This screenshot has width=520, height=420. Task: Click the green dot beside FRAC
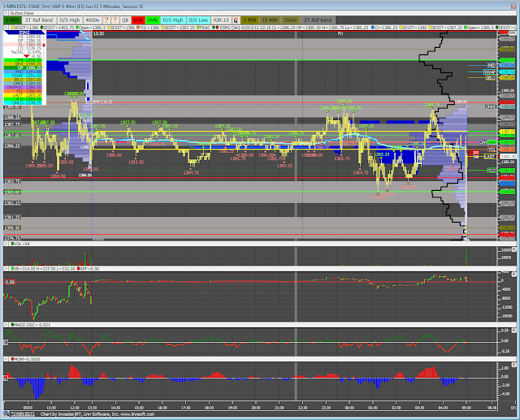pyautogui.click(x=198, y=28)
